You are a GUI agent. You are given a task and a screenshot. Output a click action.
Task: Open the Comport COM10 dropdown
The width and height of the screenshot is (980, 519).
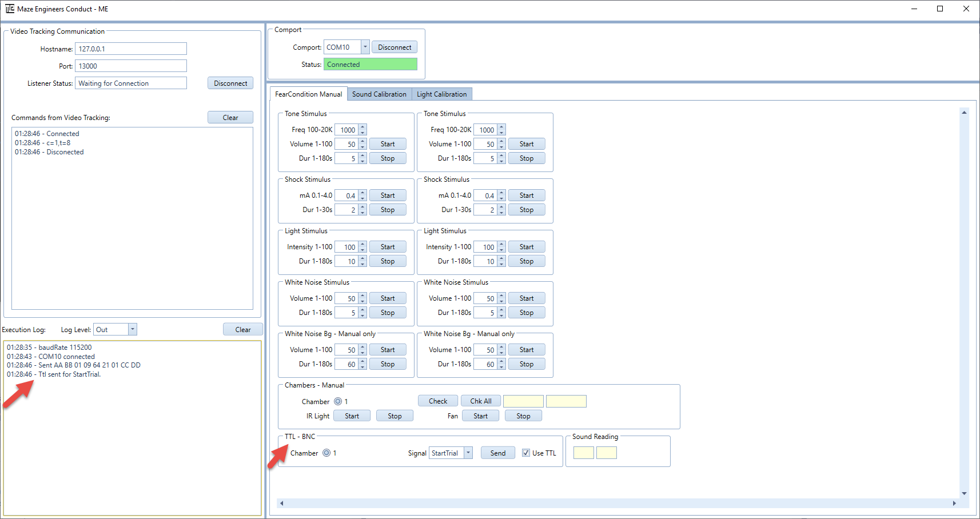[x=365, y=47]
